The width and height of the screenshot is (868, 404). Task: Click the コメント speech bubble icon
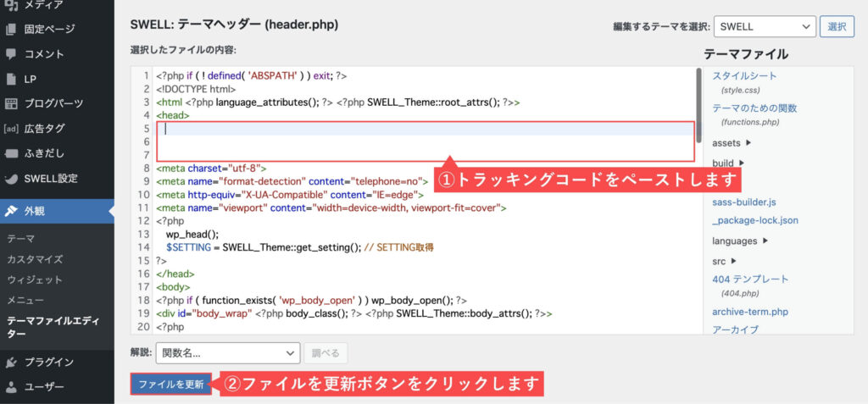tap(11, 54)
